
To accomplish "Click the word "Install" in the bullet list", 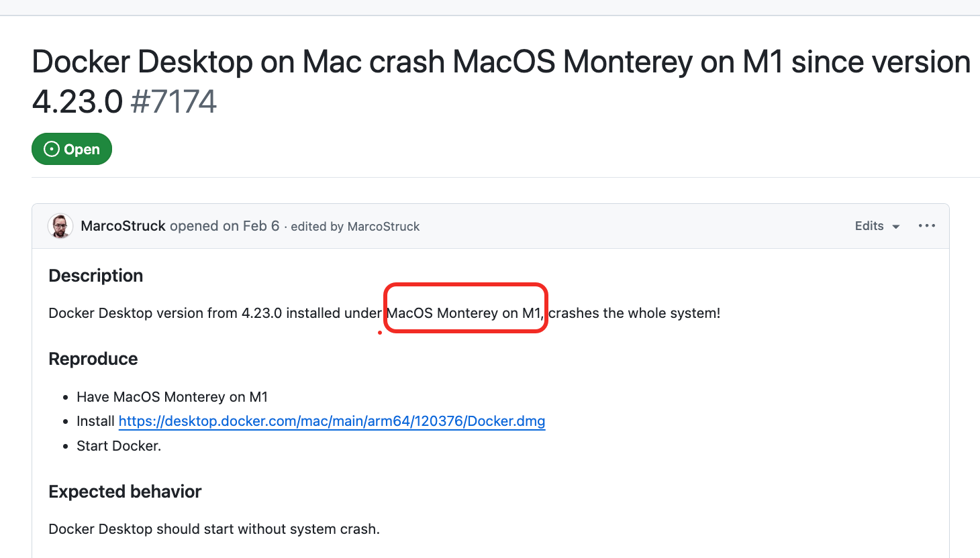I will [x=95, y=421].
